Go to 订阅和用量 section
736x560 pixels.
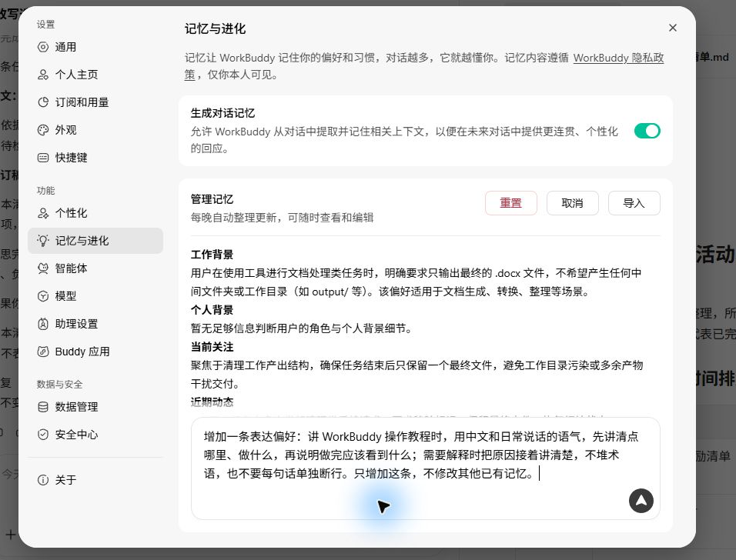click(95, 102)
